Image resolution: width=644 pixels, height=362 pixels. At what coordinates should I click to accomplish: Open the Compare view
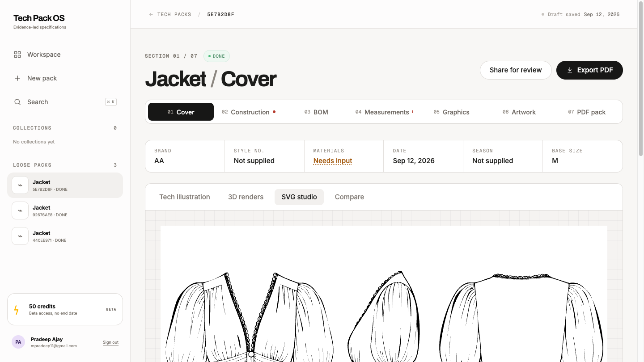point(349,197)
